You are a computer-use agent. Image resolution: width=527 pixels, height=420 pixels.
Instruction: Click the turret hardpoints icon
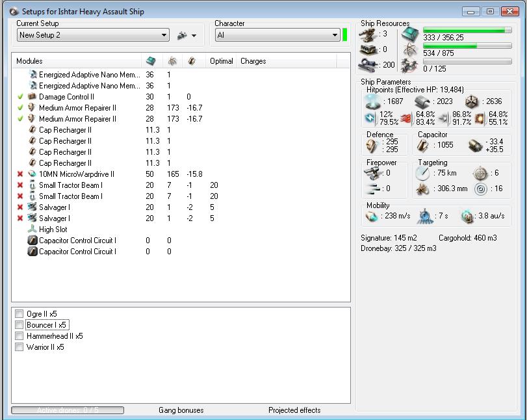pos(368,34)
